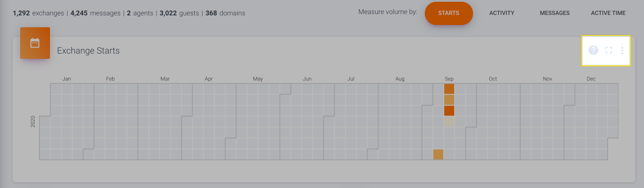This screenshot has height=188, width=644.
Task: Click the 1,292 exchanges statistic
Action: coord(39,13)
